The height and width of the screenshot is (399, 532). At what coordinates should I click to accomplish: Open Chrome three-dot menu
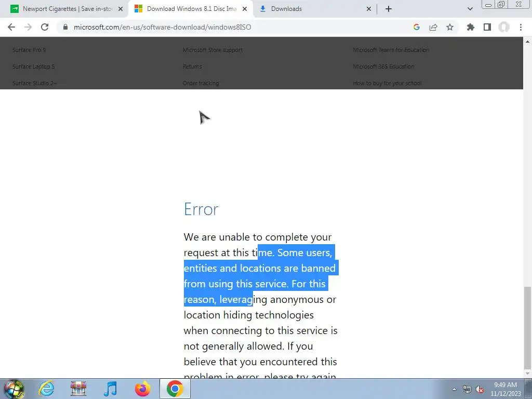521,27
